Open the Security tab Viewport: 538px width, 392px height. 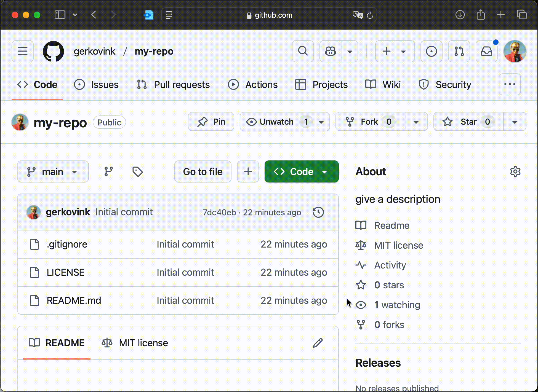coord(445,85)
